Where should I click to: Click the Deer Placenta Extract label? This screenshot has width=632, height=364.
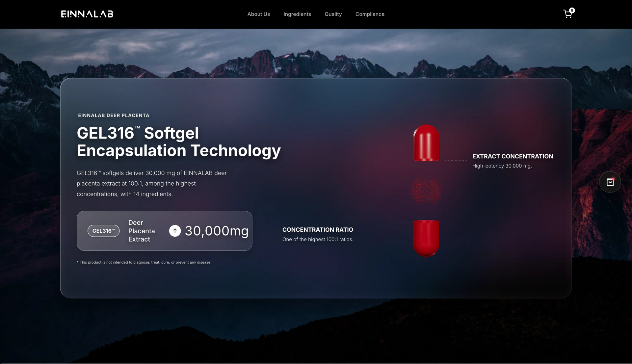pyautogui.click(x=142, y=231)
